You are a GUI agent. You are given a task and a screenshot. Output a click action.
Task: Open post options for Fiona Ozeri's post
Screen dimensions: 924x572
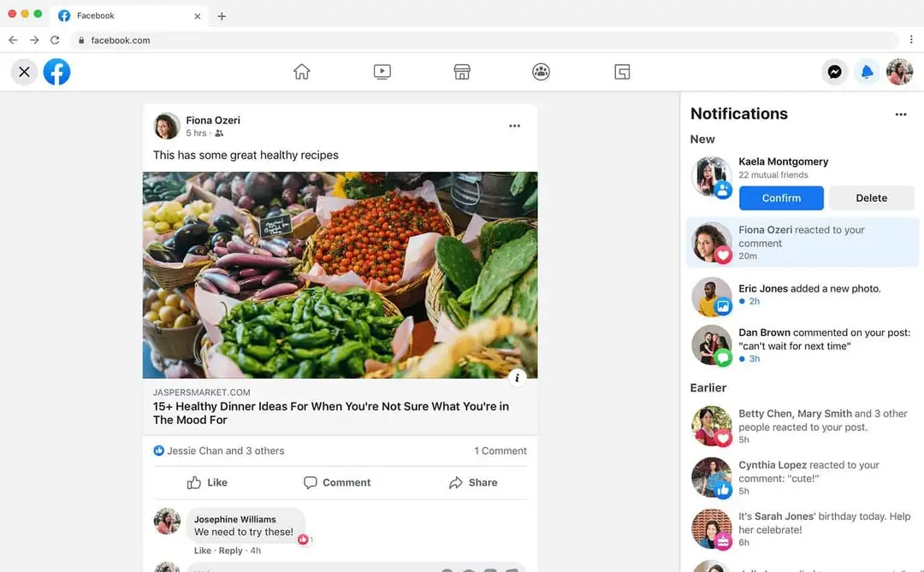(514, 126)
